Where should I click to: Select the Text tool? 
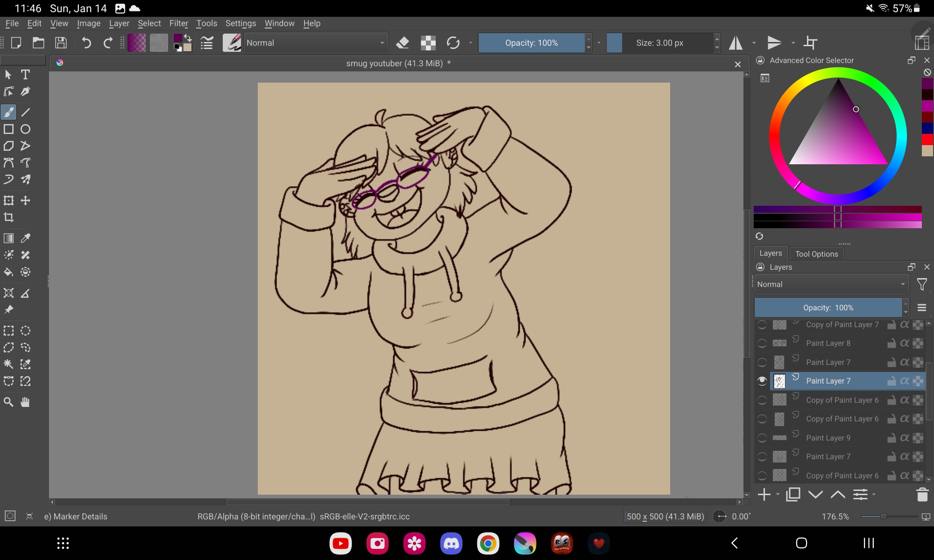coord(25,75)
